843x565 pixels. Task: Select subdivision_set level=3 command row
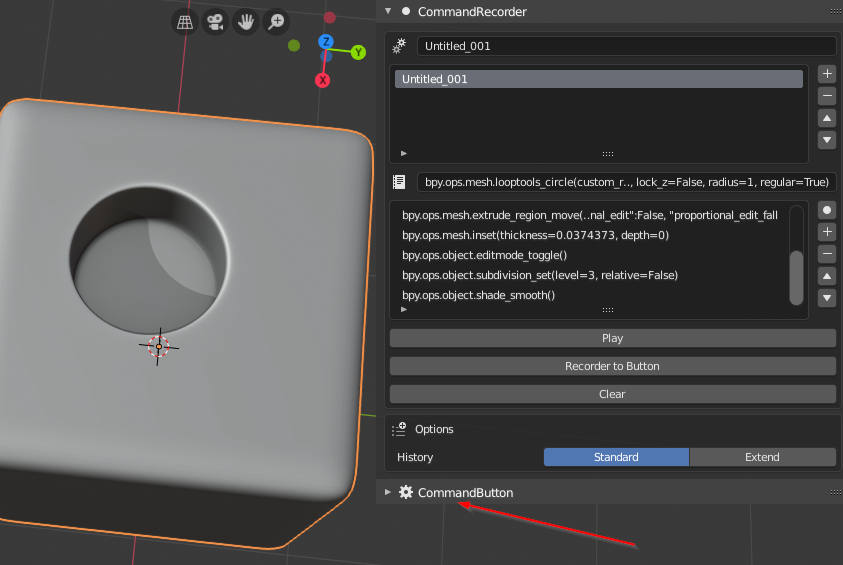[x=590, y=275]
